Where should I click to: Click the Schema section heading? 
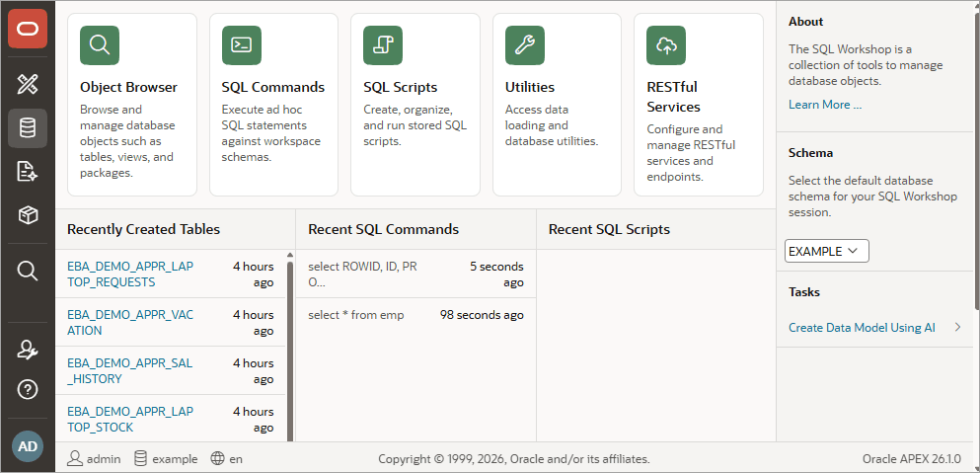tap(810, 153)
